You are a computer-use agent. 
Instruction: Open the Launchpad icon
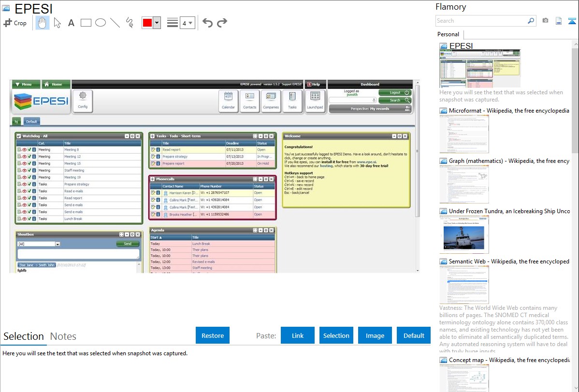pyautogui.click(x=315, y=101)
